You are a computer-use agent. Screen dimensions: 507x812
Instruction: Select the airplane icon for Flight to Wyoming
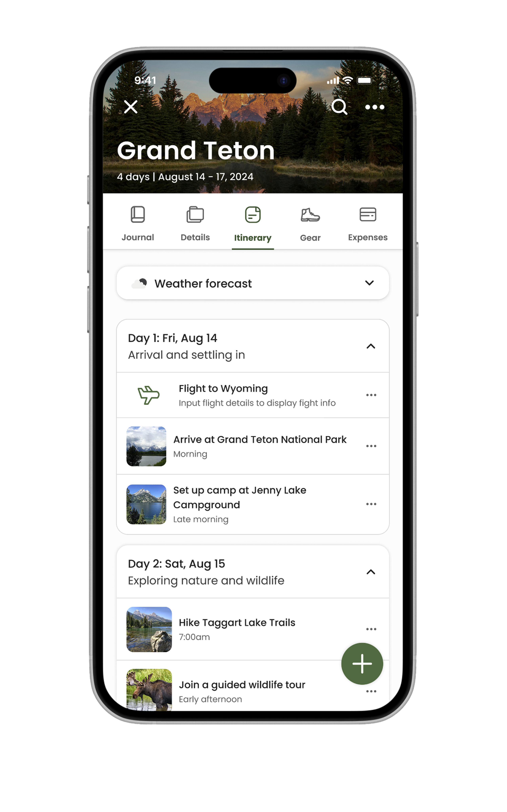[148, 395]
